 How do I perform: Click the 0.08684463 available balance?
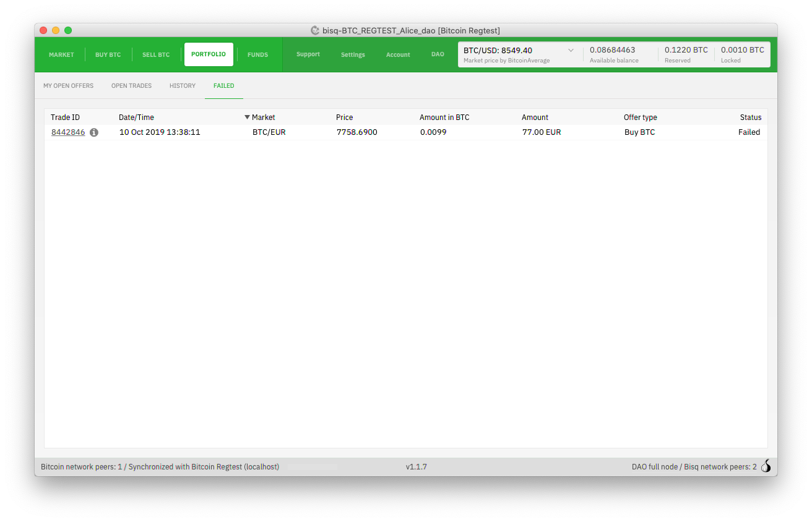click(612, 50)
